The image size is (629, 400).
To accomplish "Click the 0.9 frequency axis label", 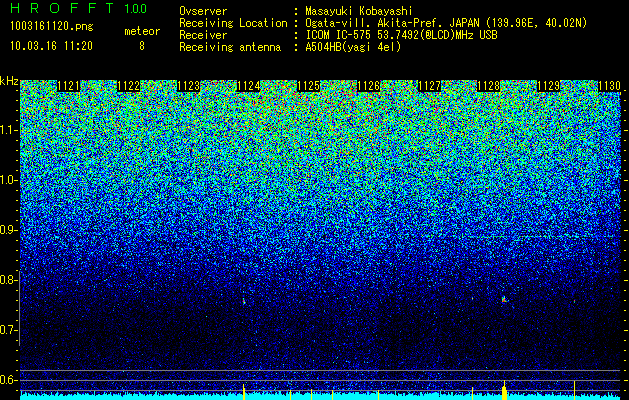I will click(7, 230).
